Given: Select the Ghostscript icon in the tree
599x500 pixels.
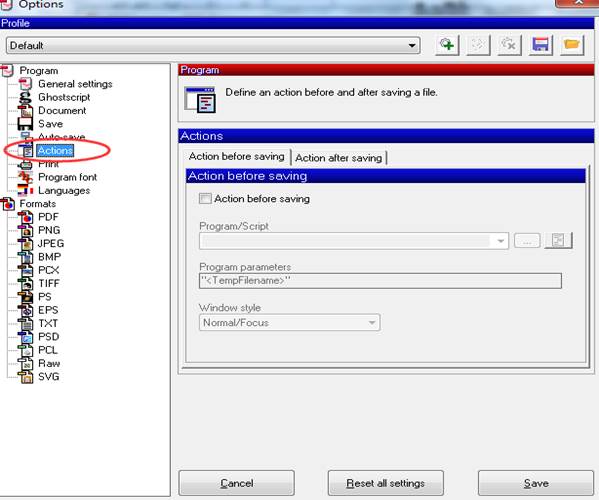Looking at the screenshot, I should [26, 97].
